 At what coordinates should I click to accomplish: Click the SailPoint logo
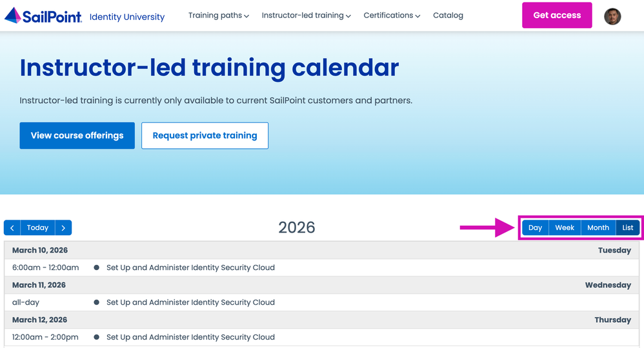[43, 15]
